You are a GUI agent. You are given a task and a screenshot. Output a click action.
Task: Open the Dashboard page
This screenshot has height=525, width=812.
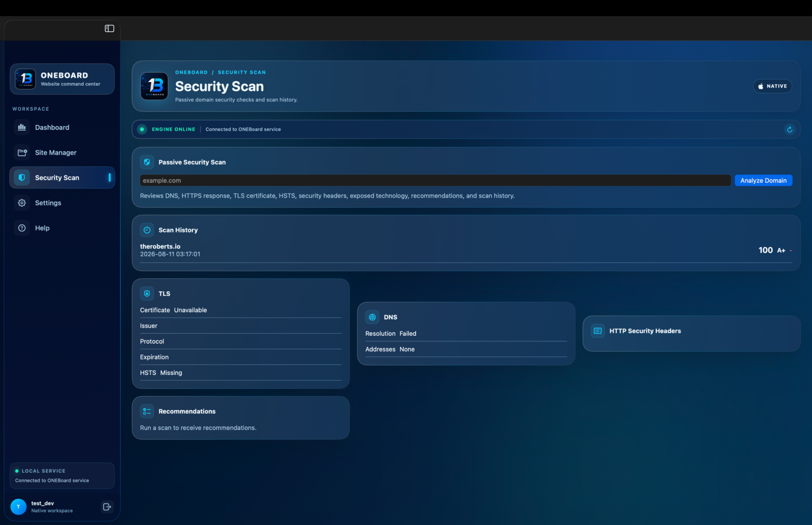62,127
